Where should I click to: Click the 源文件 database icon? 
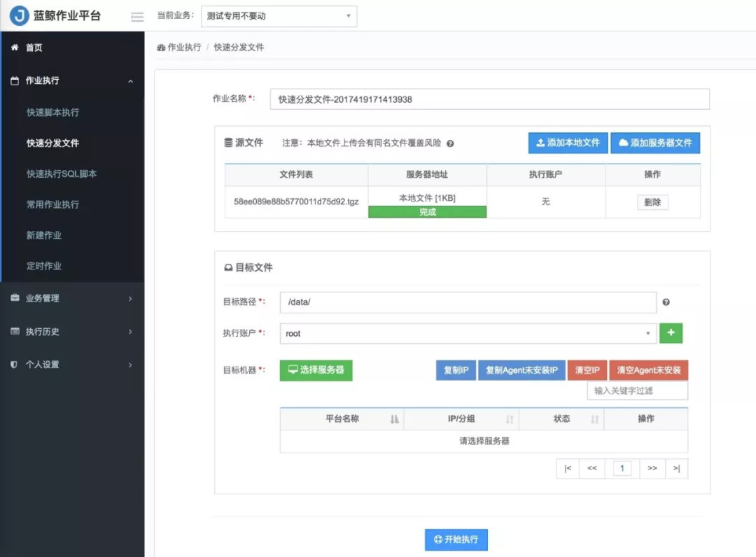coord(228,143)
